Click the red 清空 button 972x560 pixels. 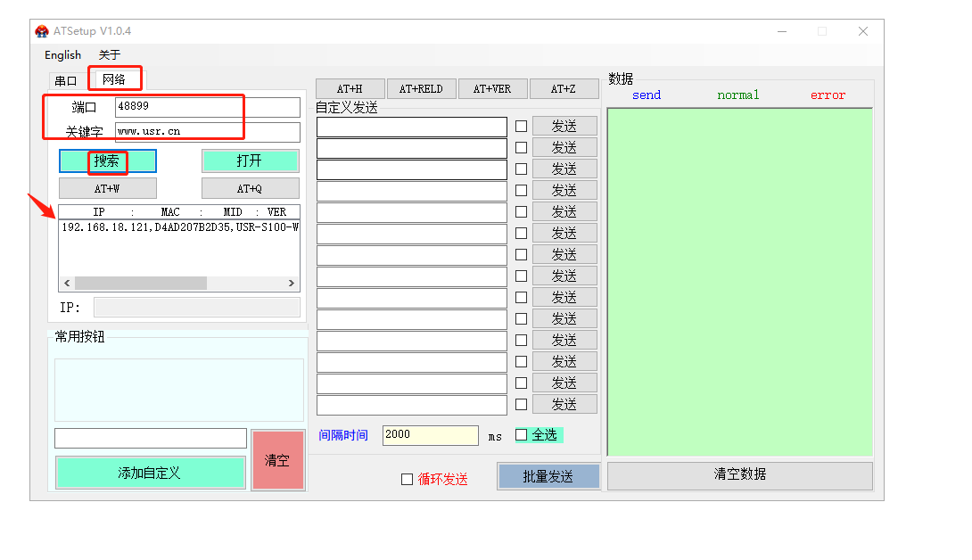[x=277, y=460]
